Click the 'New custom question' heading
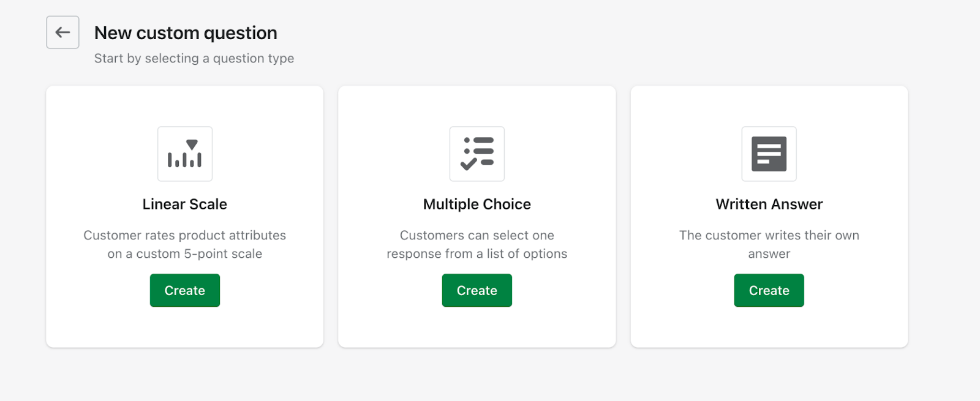This screenshot has height=401, width=980. coord(186,33)
